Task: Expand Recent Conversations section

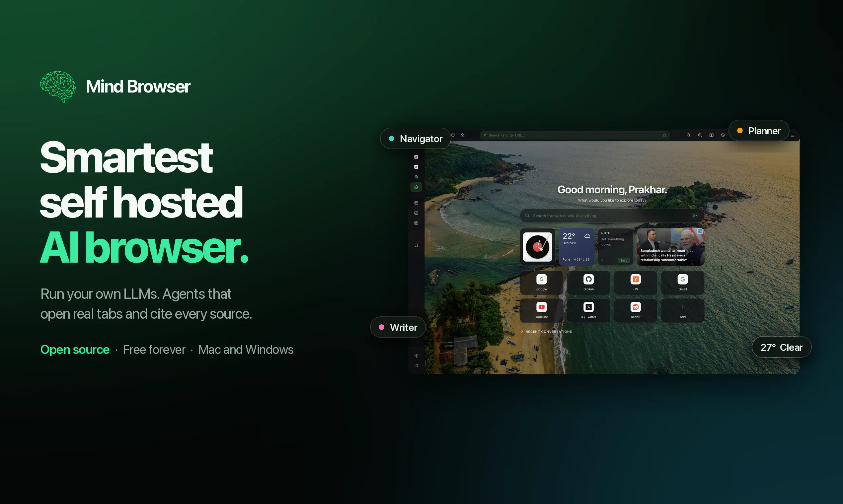Action: coord(547,332)
